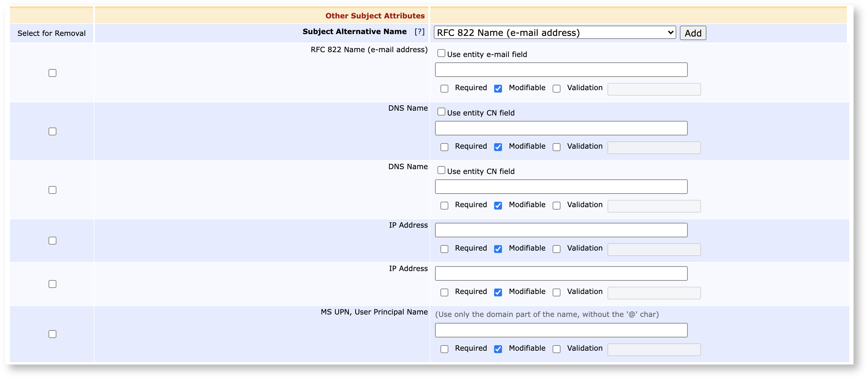868x379 pixels.
Task: Open the Subject Alternative Name type dropdown
Action: point(554,33)
